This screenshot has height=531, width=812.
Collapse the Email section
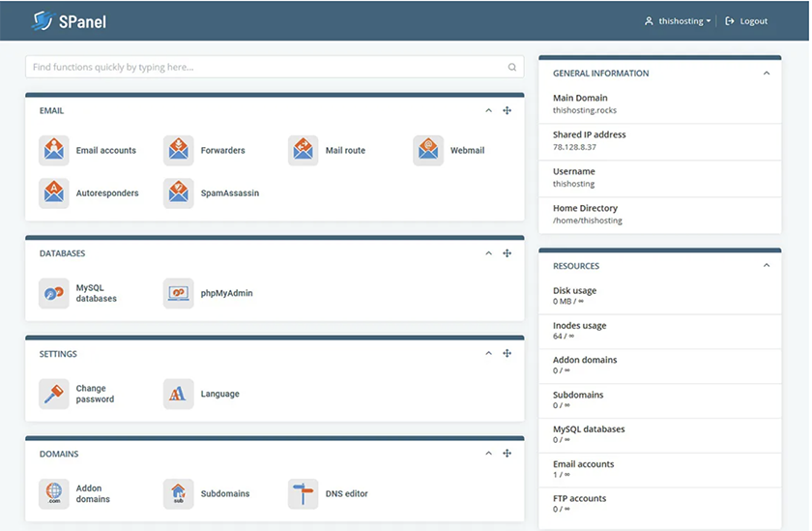(x=488, y=110)
